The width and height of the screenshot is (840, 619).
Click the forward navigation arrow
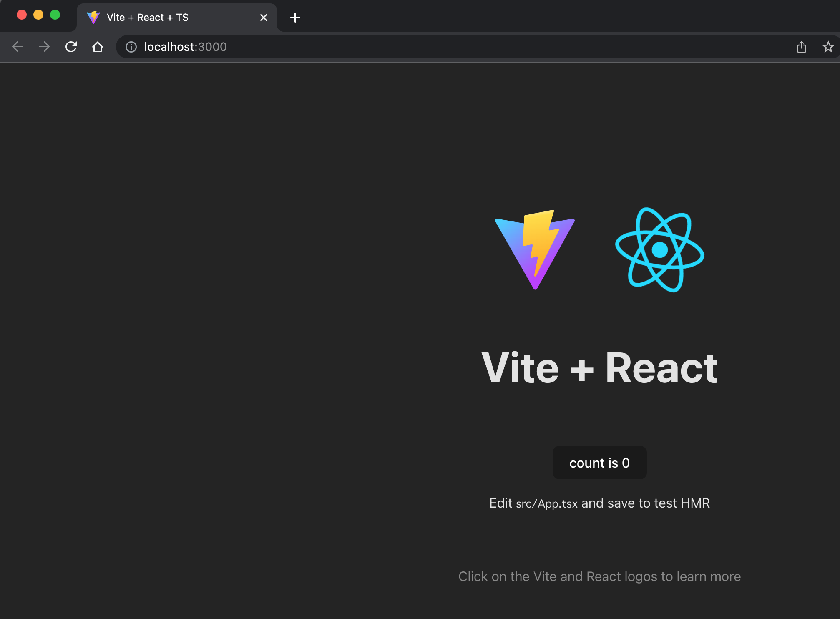[44, 47]
